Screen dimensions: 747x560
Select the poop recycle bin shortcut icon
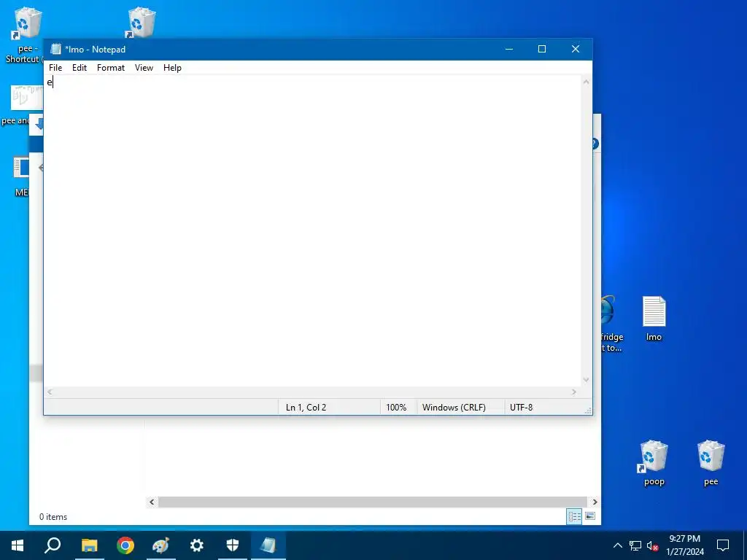[654, 462]
